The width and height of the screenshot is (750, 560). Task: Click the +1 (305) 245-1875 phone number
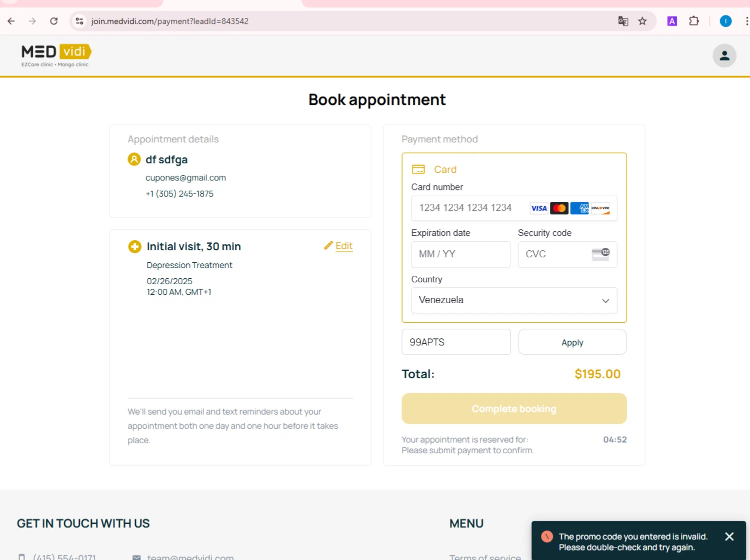click(179, 194)
